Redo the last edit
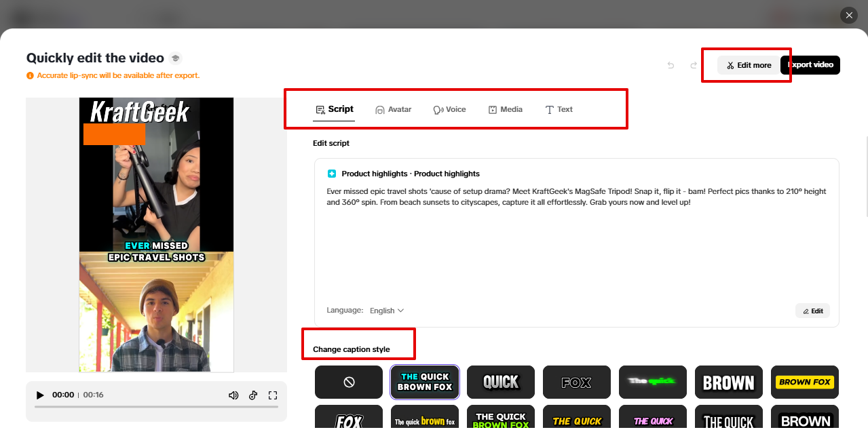The width and height of the screenshot is (868, 434). pos(694,65)
